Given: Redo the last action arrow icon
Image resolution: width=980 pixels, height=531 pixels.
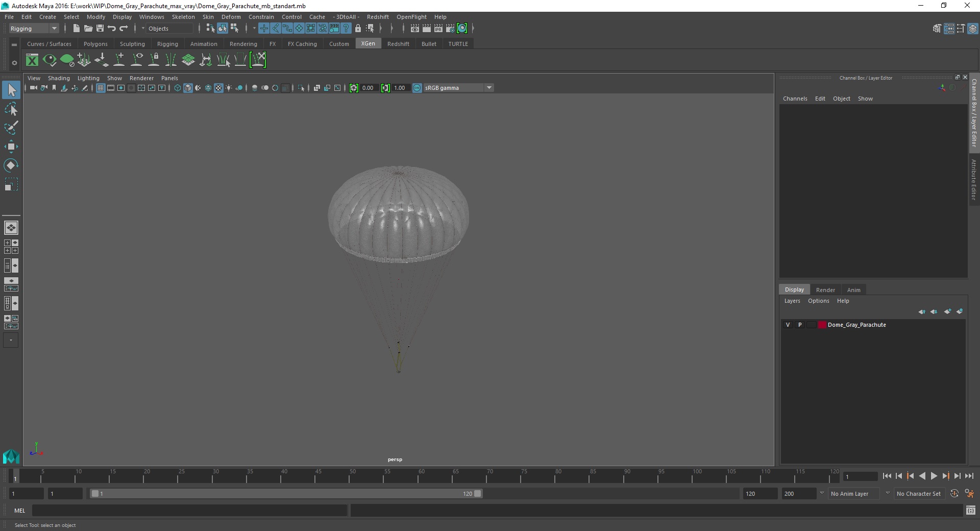Looking at the screenshot, I should click(124, 29).
